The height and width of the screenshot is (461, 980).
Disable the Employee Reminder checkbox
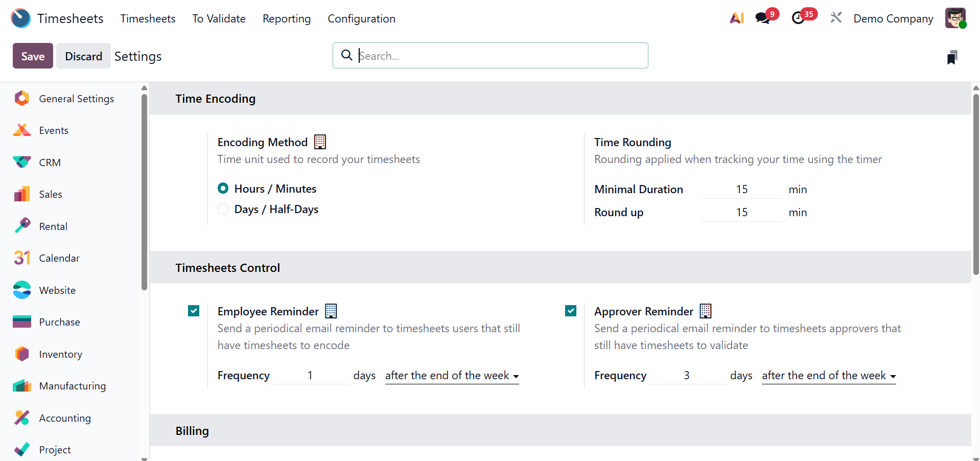[194, 311]
